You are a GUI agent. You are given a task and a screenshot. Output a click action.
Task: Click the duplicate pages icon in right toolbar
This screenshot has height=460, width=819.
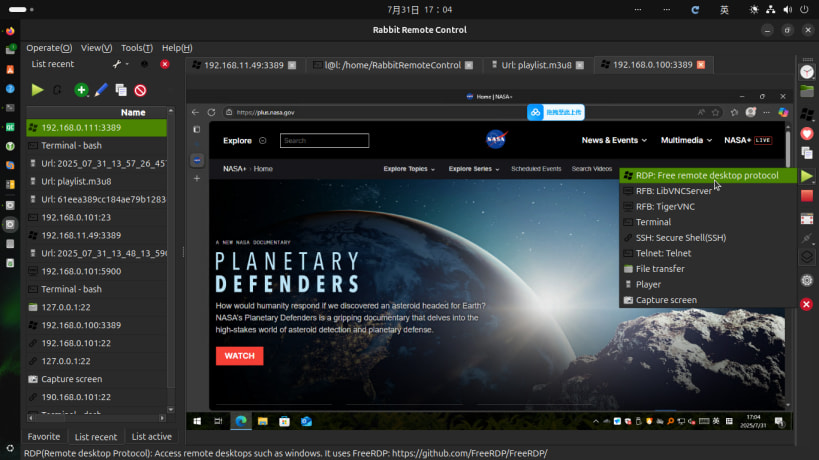pos(806,152)
